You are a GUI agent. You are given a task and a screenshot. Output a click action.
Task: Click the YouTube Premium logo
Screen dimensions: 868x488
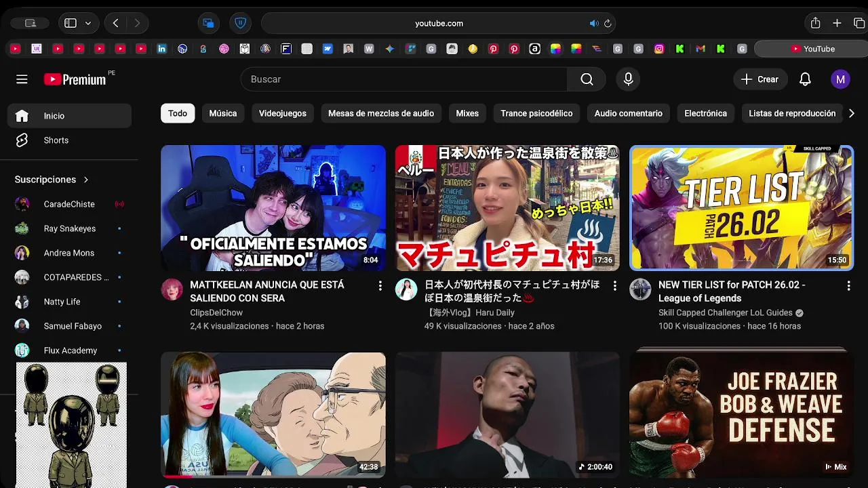click(75, 79)
